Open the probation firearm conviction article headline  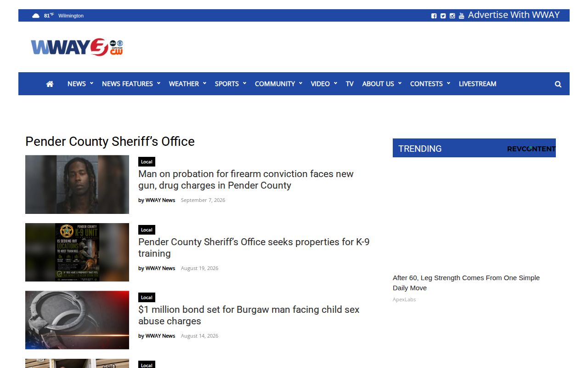click(246, 180)
